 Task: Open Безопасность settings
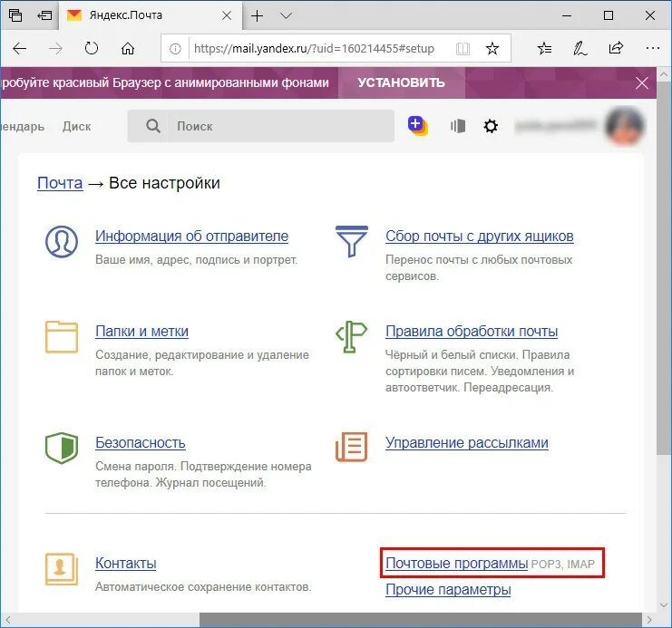pos(141,442)
